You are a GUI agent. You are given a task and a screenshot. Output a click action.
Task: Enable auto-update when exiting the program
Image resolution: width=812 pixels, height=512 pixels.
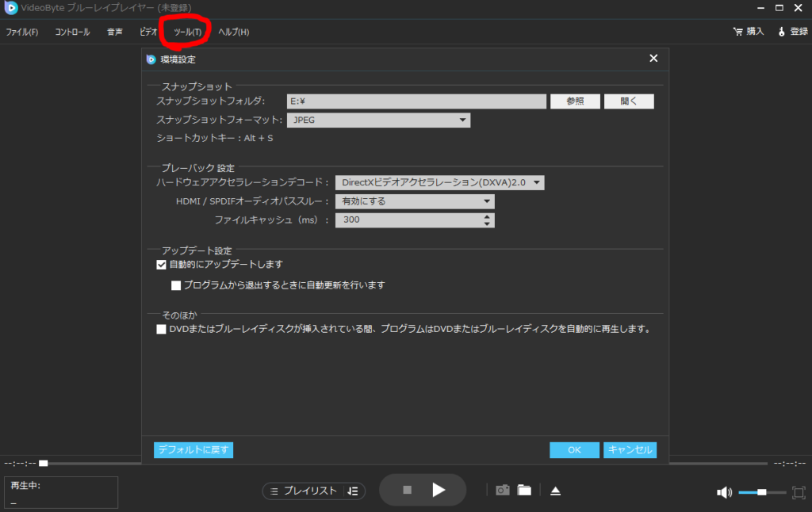[x=176, y=285]
